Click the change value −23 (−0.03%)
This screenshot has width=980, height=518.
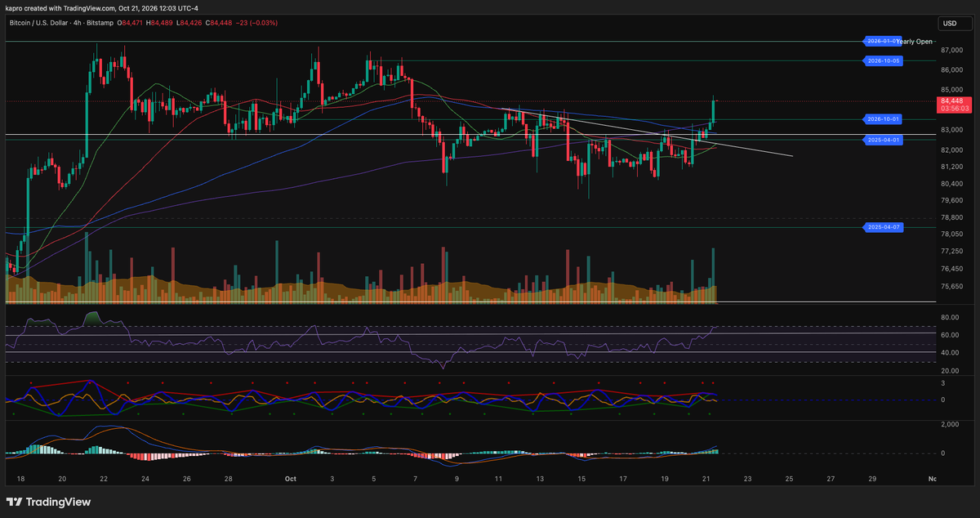[x=256, y=23]
